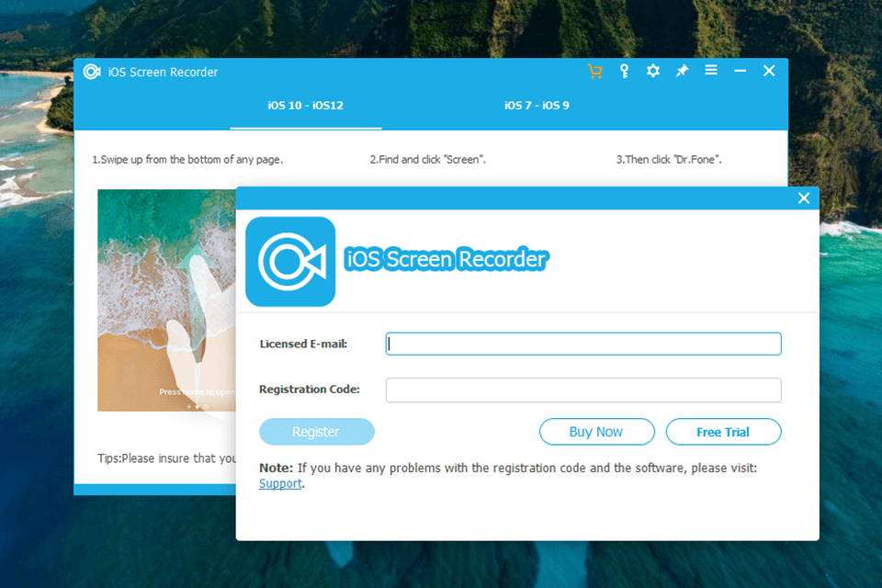
Task: Switch to the iOS 10 - iOS12 tab
Action: (x=305, y=106)
